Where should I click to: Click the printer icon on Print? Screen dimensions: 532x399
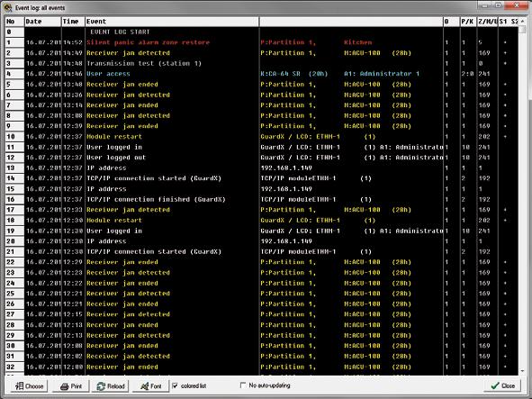point(65,386)
